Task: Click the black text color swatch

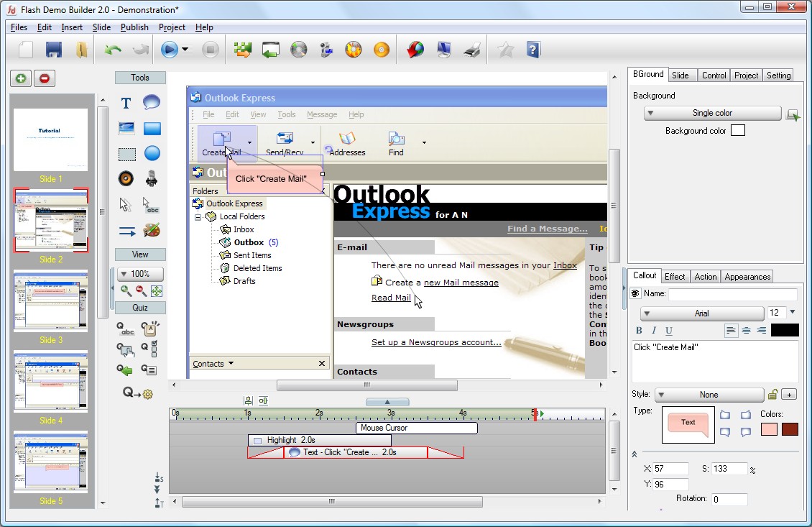Action: coord(785,330)
